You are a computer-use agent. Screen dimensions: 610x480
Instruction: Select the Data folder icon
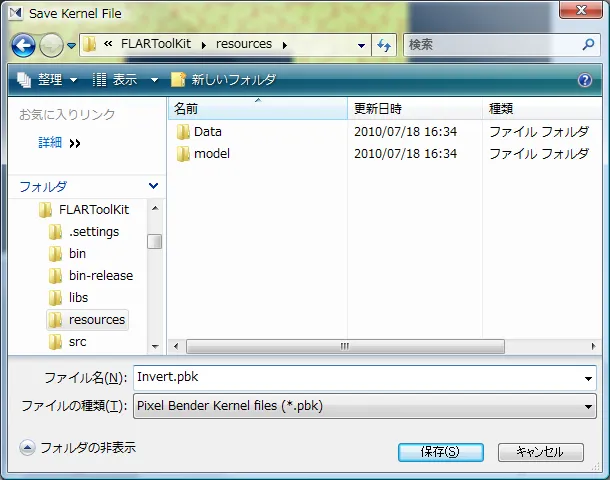[183, 132]
